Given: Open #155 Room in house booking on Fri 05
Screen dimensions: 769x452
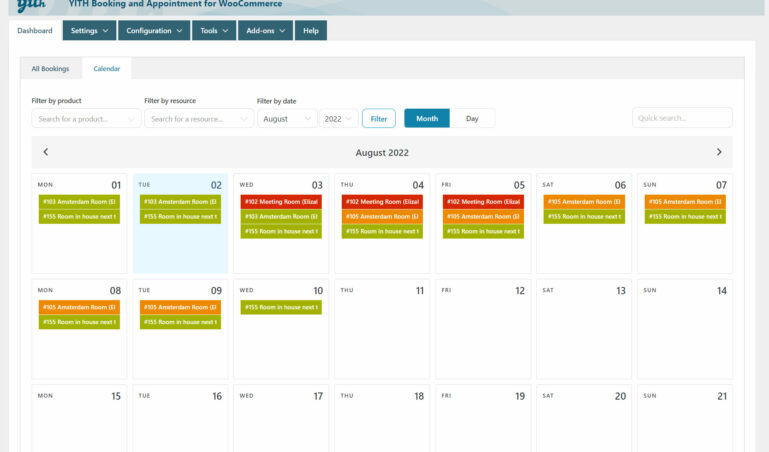Looking at the screenshot, I should (483, 231).
